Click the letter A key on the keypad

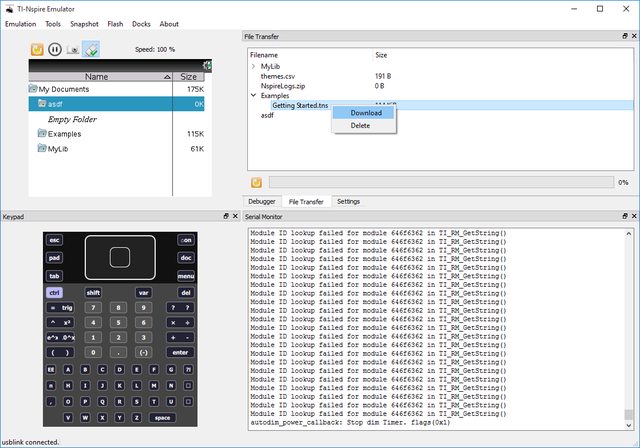pos(68,370)
